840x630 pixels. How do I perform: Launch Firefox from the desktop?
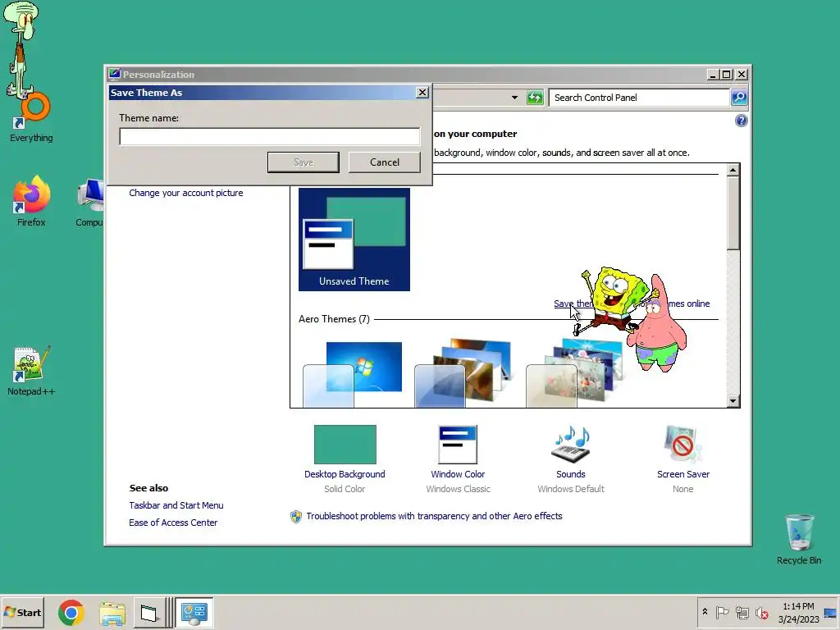(31, 203)
